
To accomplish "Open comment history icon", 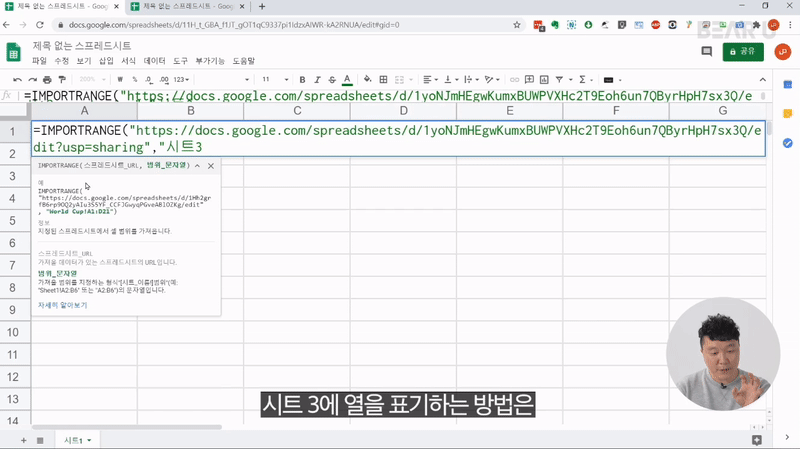I will 707,52.
